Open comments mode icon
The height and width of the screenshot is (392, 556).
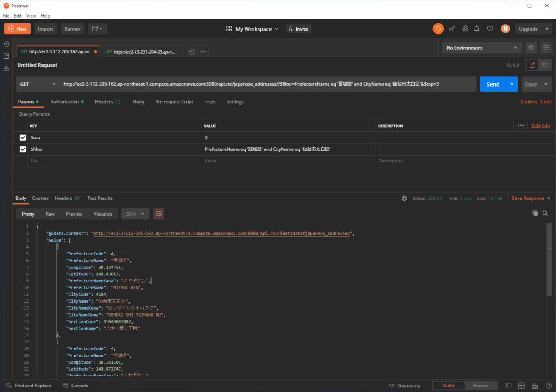(x=544, y=65)
